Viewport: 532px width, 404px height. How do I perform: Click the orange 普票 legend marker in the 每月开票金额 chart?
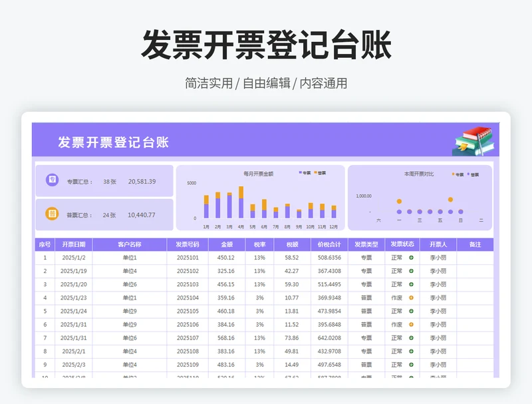(315, 172)
